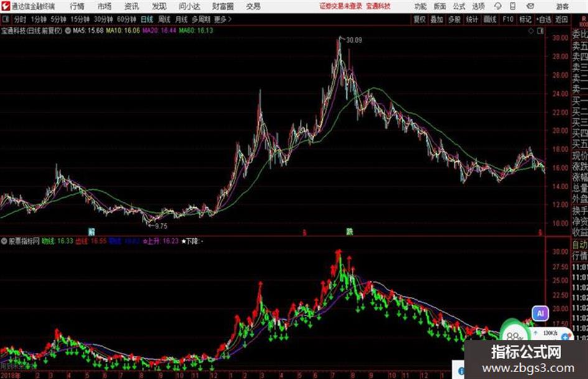Click the blue AI assistant icon

540,314
